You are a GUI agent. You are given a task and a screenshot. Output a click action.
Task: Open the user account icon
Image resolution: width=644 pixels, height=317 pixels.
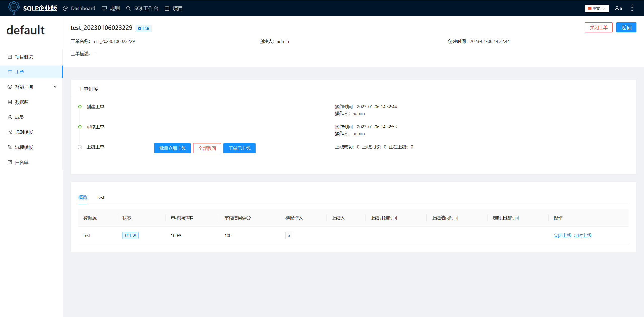[618, 8]
